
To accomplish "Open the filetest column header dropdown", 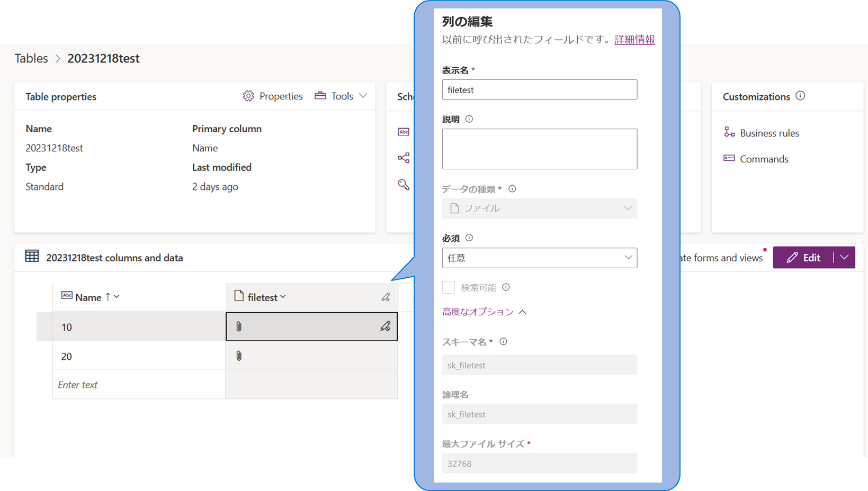I will 283,297.
